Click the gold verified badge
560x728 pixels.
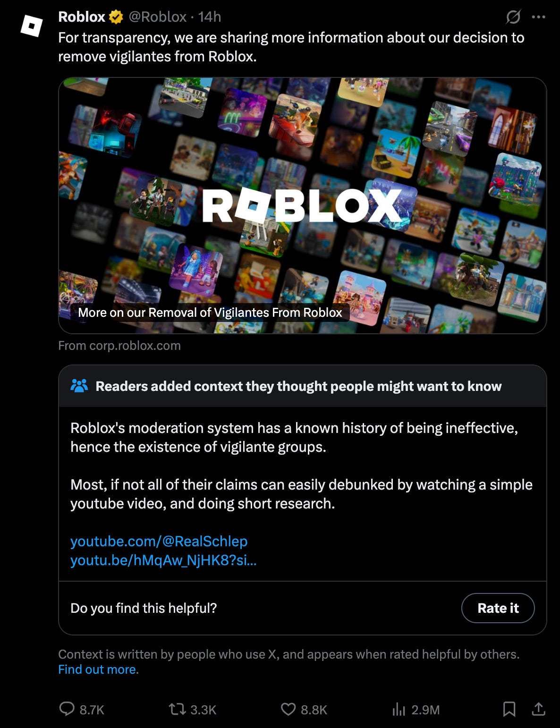coord(116,17)
